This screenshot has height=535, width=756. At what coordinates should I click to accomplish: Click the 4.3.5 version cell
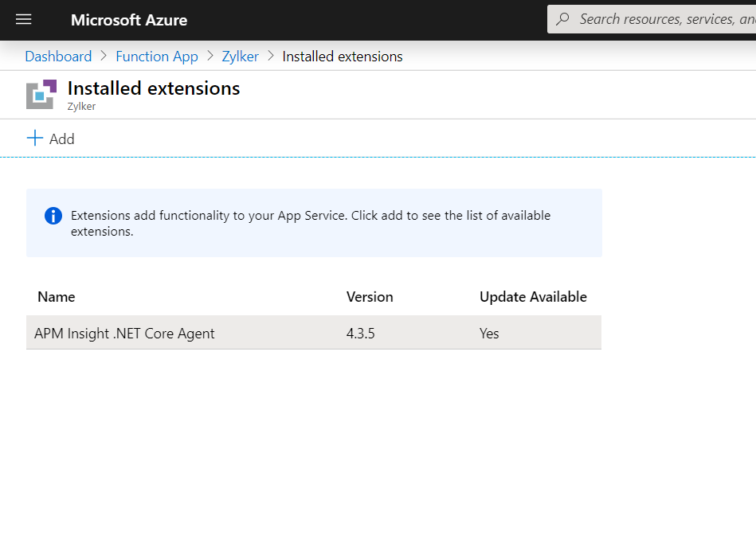pos(360,334)
